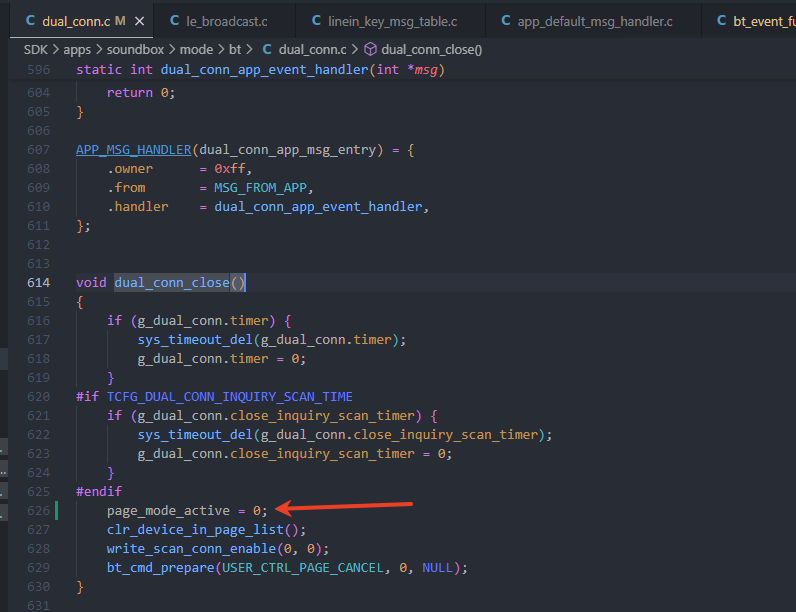The width and height of the screenshot is (796, 612).
Task: Click TCFG_DUAL_CONN_INQUIRY_SCAN_TIME macro
Action: click(229, 396)
